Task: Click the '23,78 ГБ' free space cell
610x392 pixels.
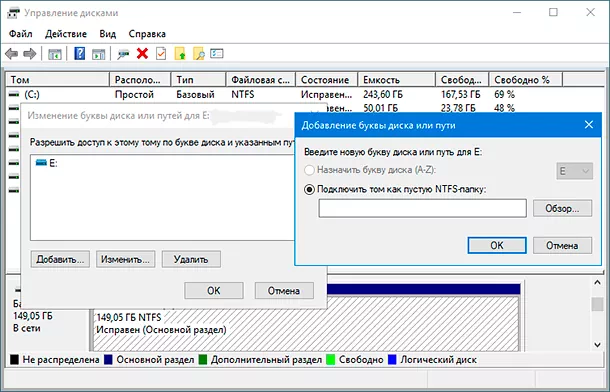Action: tap(458, 108)
